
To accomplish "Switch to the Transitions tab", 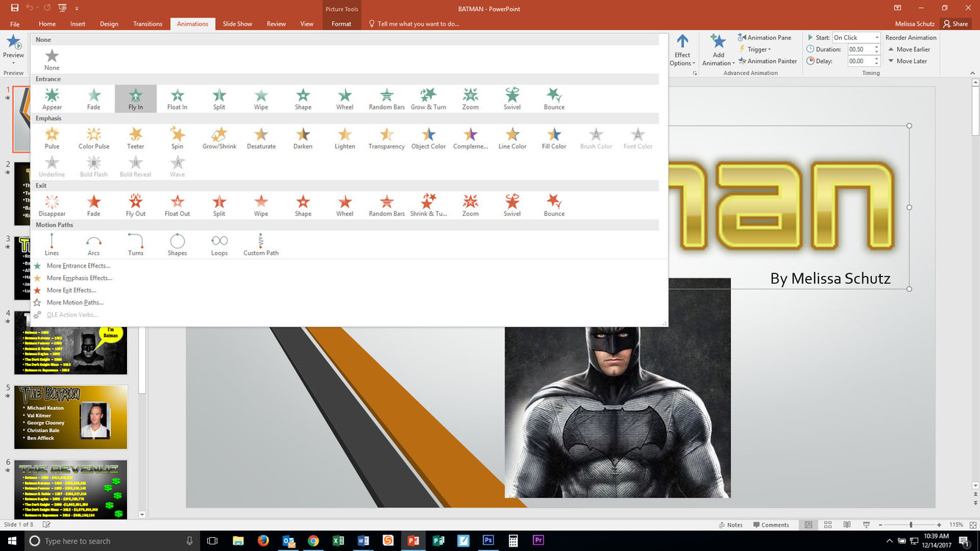I will point(148,24).
